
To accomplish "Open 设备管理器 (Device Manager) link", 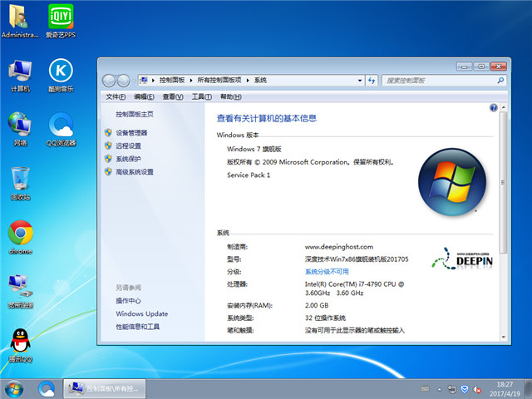I will point(131,133).
